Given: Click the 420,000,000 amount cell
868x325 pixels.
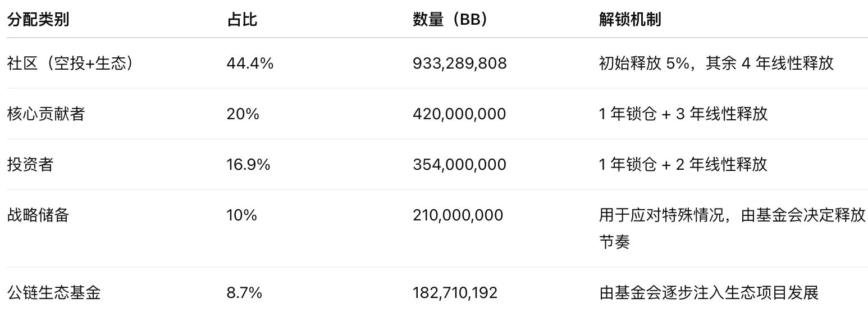Looking at the screenshot, I should coord(459,114).
